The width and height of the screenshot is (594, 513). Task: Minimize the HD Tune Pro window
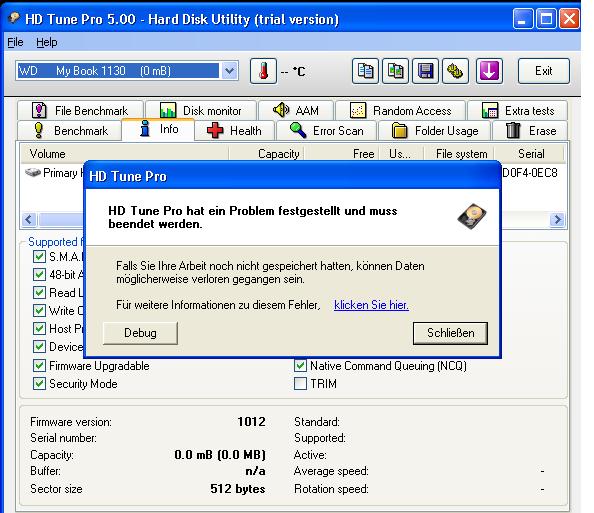pos(523,18)
